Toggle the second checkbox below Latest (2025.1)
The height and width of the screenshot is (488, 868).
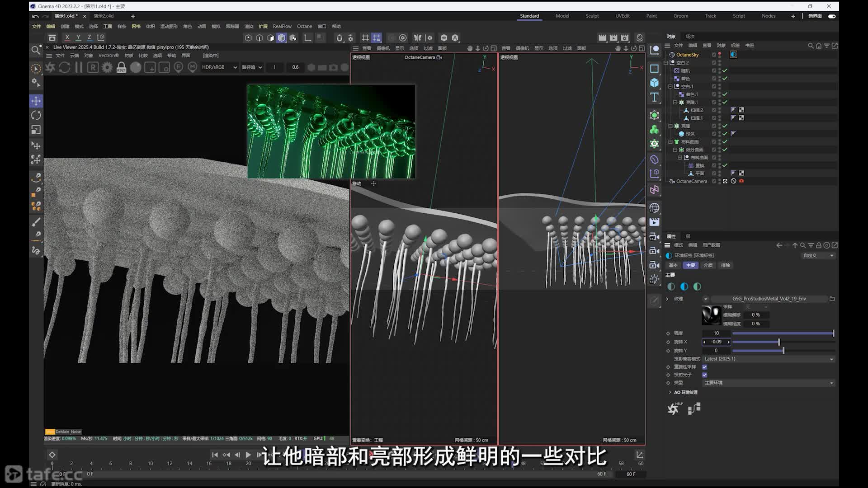[704, 375]
